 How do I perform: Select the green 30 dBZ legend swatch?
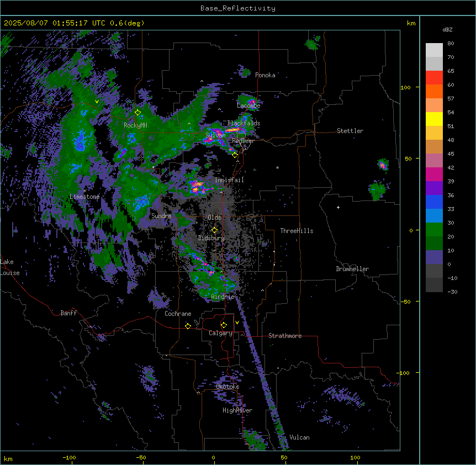434,230
